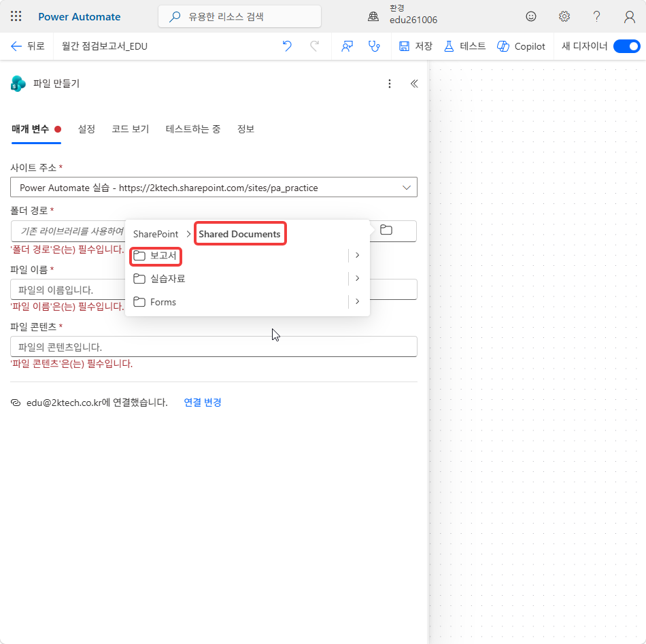Start a test with 테스트 button
Screen dimensions: 646x644
[464, 46]
